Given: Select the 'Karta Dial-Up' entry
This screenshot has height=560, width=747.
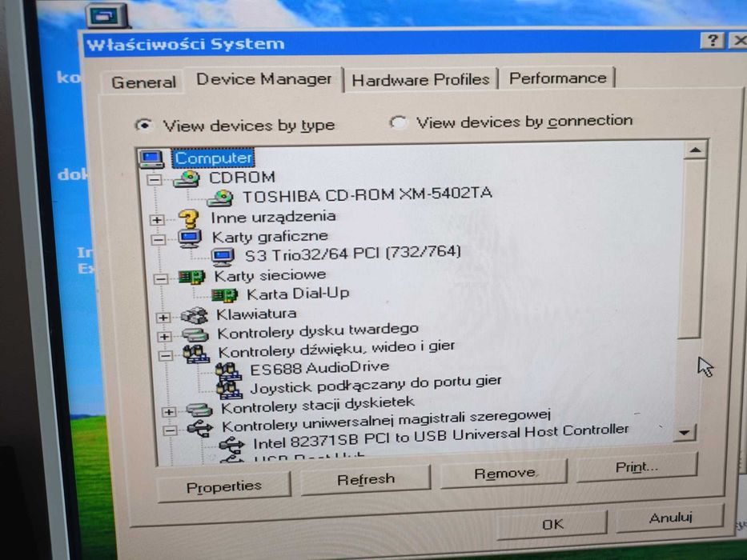Looking at the screenshot, I should pos(298,294).
